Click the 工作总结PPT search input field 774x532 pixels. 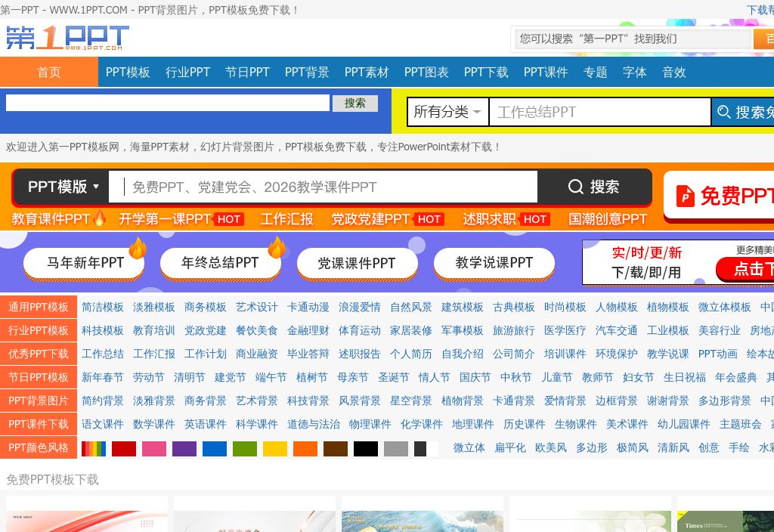[x=600, y=111]
